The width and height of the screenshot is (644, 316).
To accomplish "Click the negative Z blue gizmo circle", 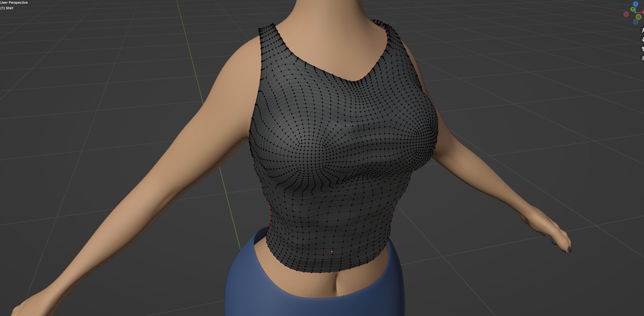I will [636, 22].
